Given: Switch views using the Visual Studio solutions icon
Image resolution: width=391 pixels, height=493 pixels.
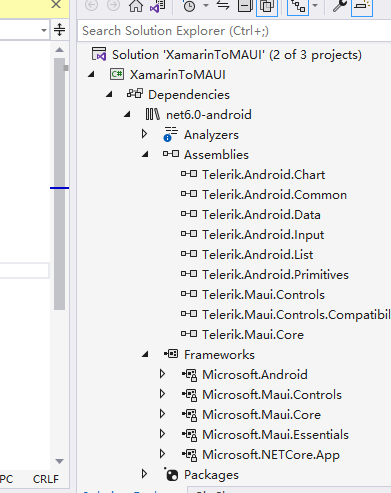Looking at the screenshot, I should [x=158, y=6].
